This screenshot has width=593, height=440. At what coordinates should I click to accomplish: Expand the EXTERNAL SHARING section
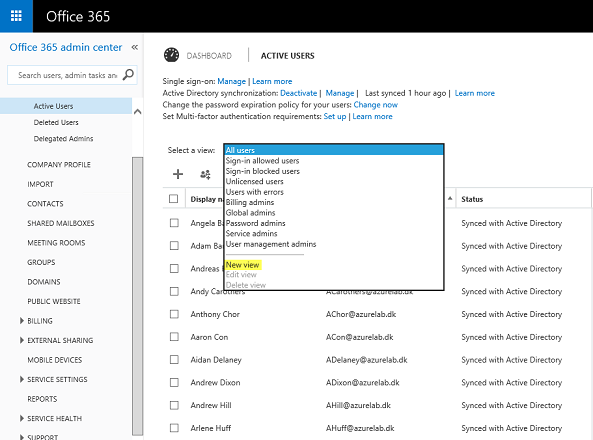(22, 340)
